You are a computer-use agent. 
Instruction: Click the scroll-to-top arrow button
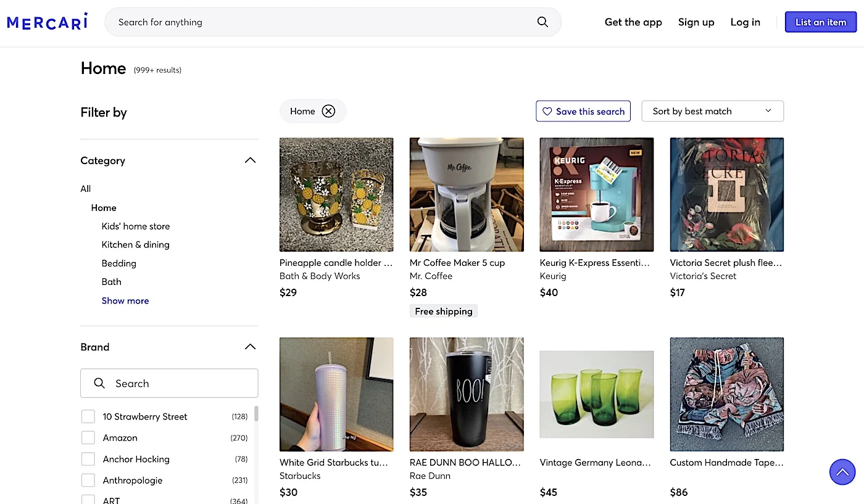tap(842, 473)
